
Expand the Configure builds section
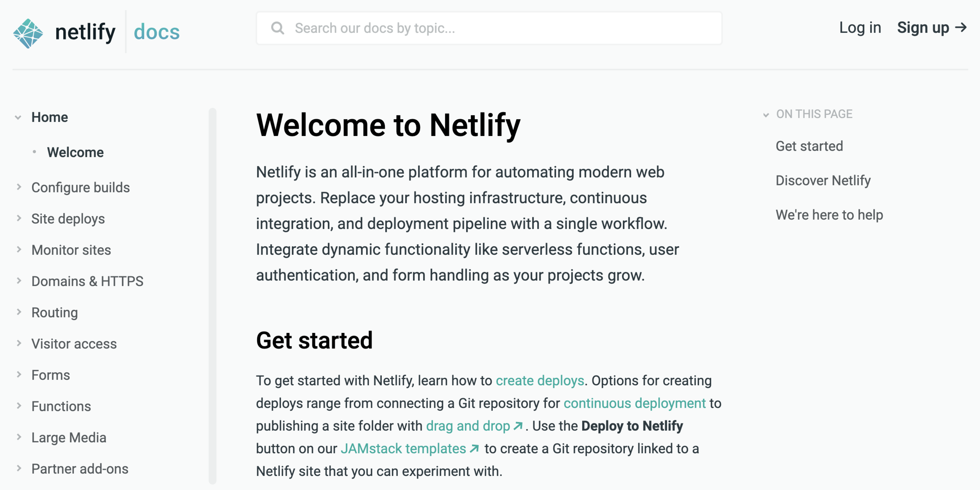pos(19,187)
